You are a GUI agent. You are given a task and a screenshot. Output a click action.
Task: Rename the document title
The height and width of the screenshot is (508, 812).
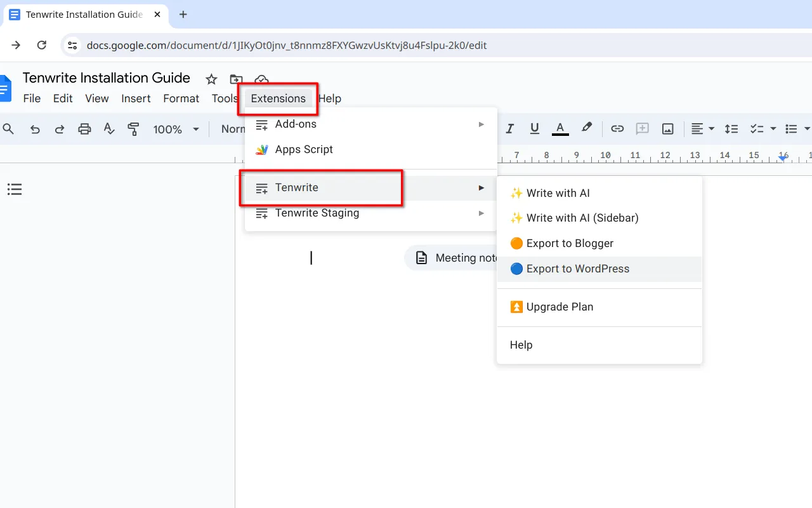point(107,78)
